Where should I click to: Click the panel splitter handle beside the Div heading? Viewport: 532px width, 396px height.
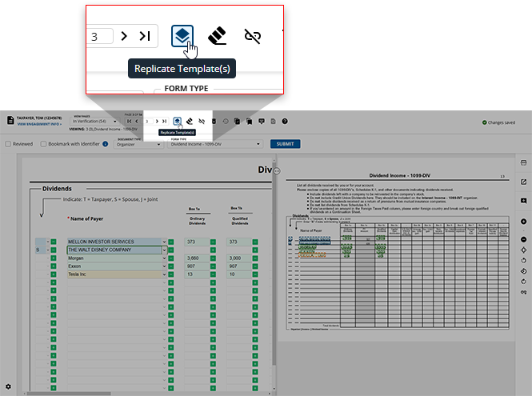277,171
